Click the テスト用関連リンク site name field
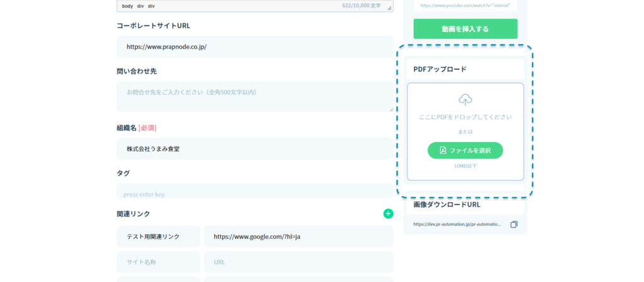Screen dimensions: 644x282 tap(158, 237)
